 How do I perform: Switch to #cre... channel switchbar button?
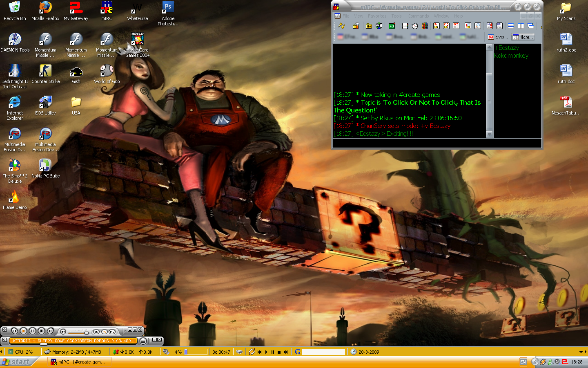pyautogui.click(x=523, y=37)
